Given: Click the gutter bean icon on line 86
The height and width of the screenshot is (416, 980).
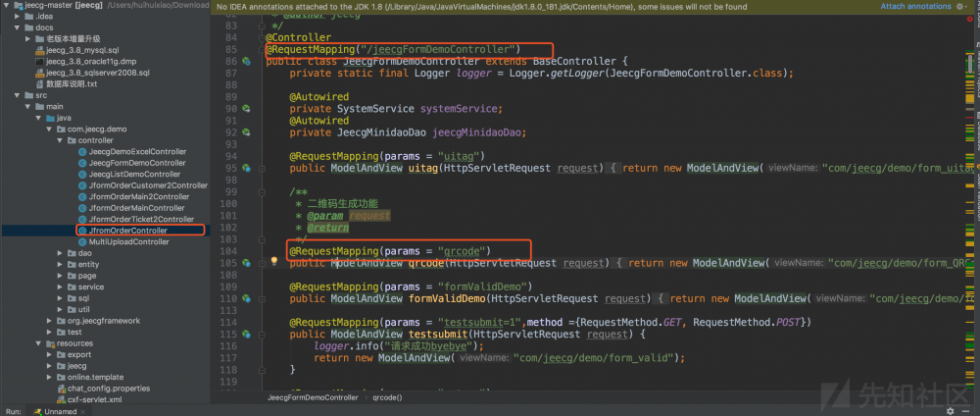Looking at the screenshot, I should pos(246,61).
